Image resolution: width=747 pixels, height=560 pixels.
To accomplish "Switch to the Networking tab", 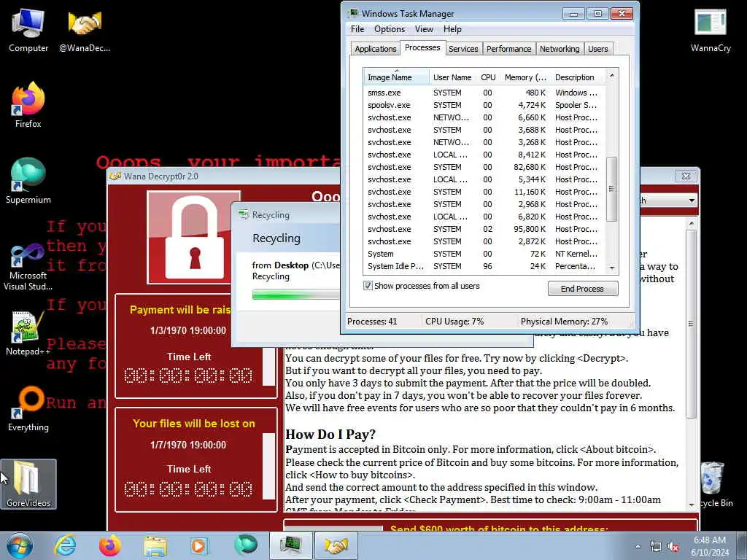I will [560, 49].
